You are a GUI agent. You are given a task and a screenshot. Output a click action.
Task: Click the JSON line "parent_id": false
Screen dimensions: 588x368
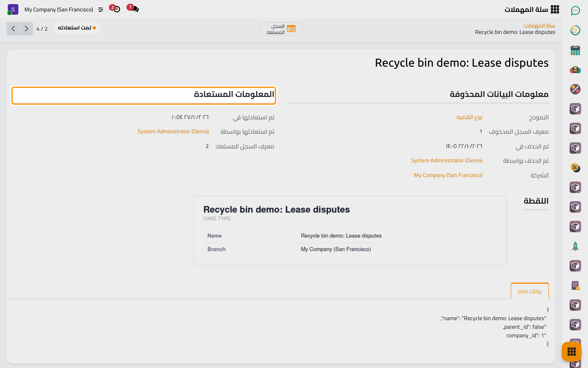[x=524, y=327]
